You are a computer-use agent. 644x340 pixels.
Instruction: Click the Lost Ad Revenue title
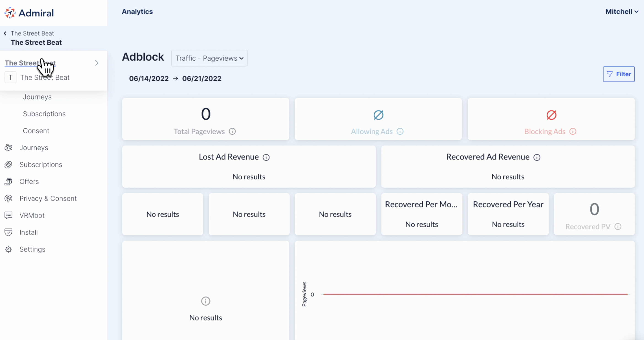coord(228,157)
